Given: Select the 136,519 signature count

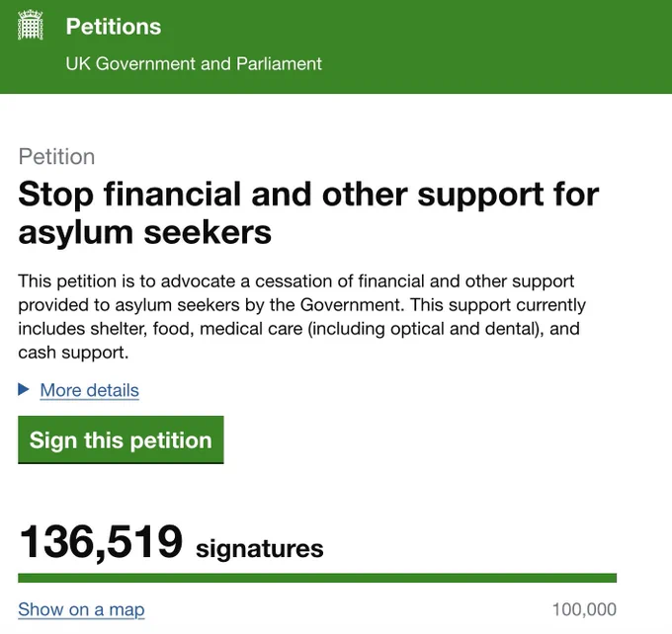Looking at the screenshot, I should coord(101,542).
